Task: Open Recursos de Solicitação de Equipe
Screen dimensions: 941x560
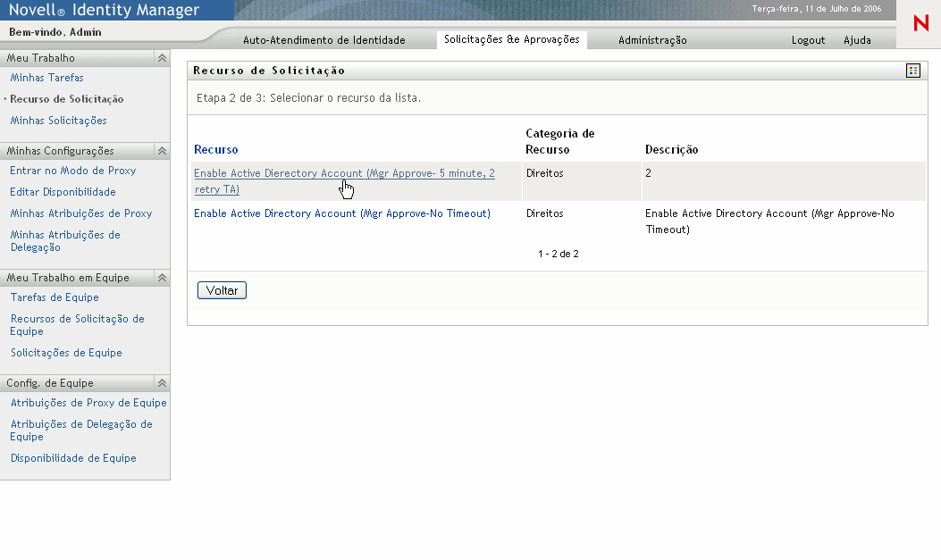Action: tap(77, 325)
